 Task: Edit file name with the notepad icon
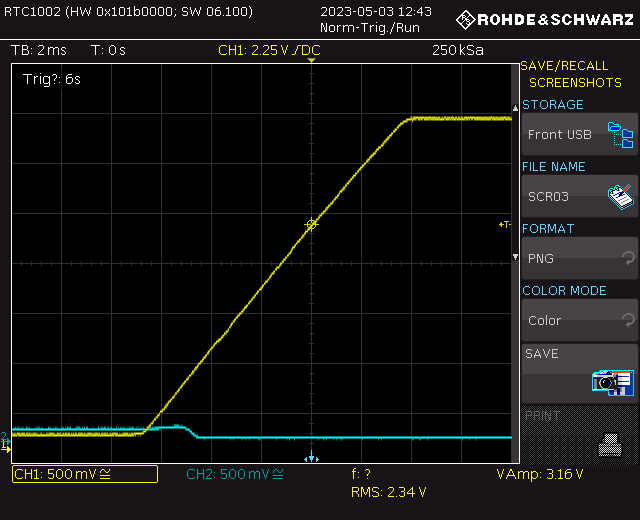(x=620, y=197)
